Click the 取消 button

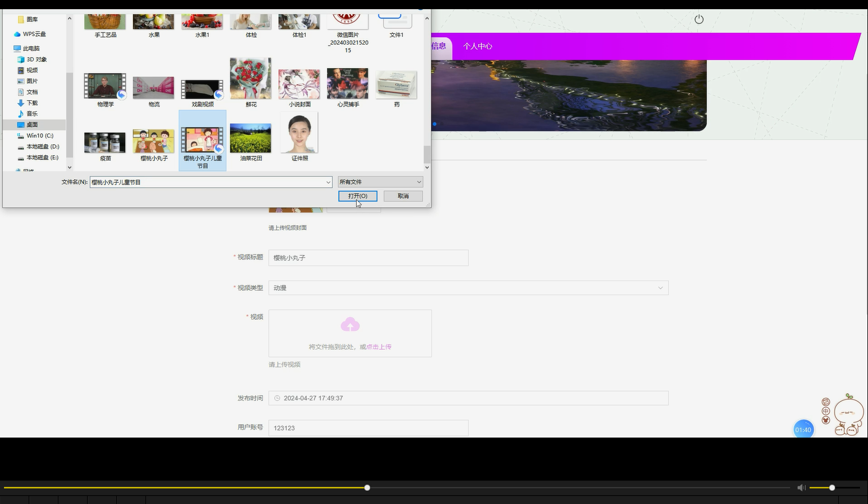point(403,196)
